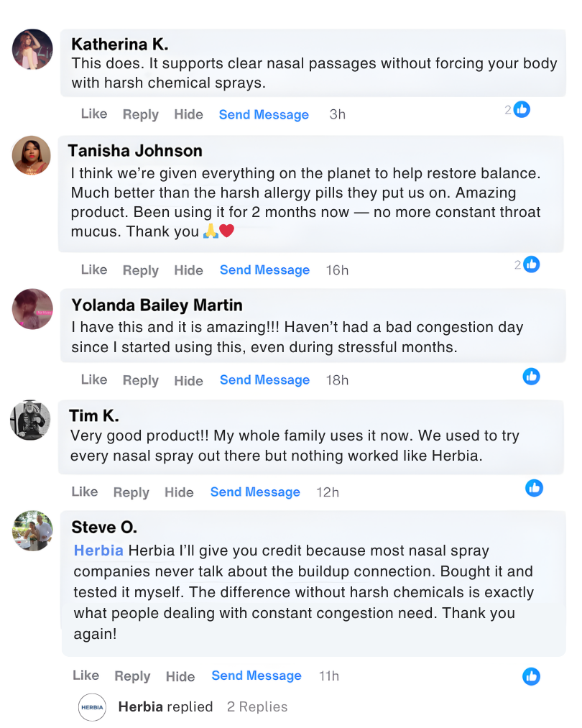Reply to Katherina K.'s comment
582x728 pixels.
coord(140,115)
